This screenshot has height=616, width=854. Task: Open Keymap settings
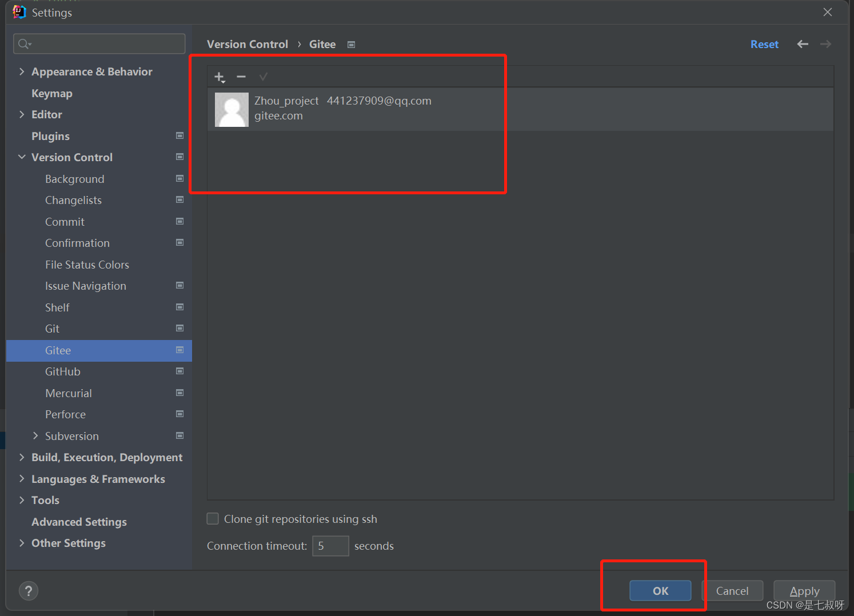coord(52,93)
